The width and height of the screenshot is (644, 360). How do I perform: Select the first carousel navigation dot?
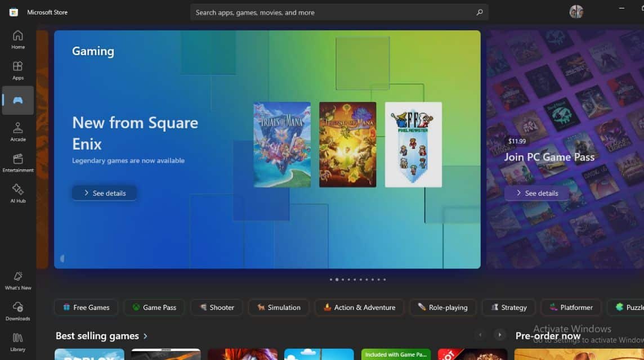pos(331,279)
